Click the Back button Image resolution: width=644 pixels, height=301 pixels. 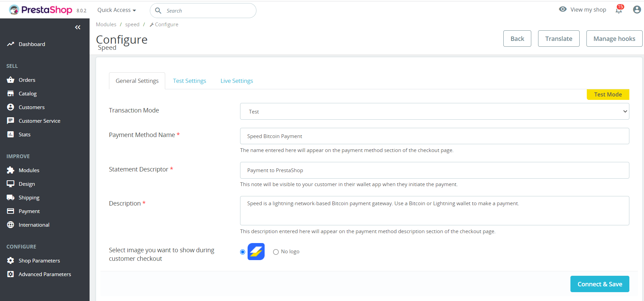(x=517, y=39)
